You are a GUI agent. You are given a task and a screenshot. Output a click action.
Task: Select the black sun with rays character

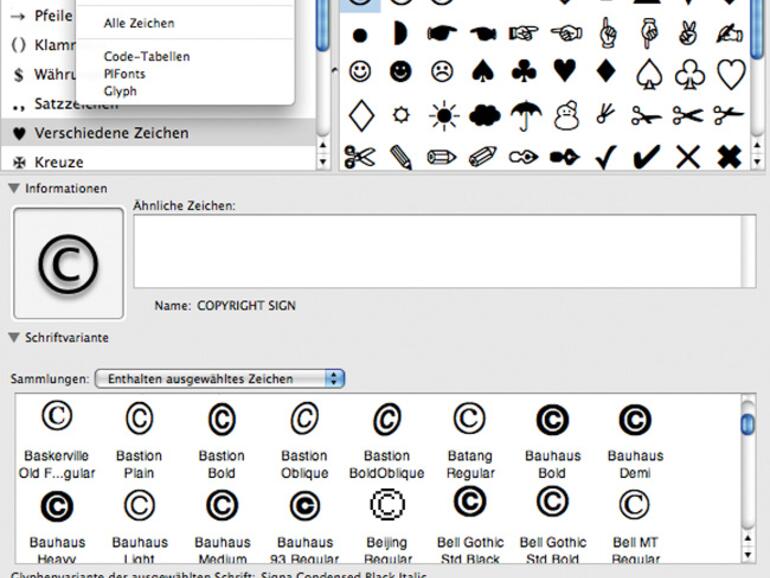(x=444, y=116)
